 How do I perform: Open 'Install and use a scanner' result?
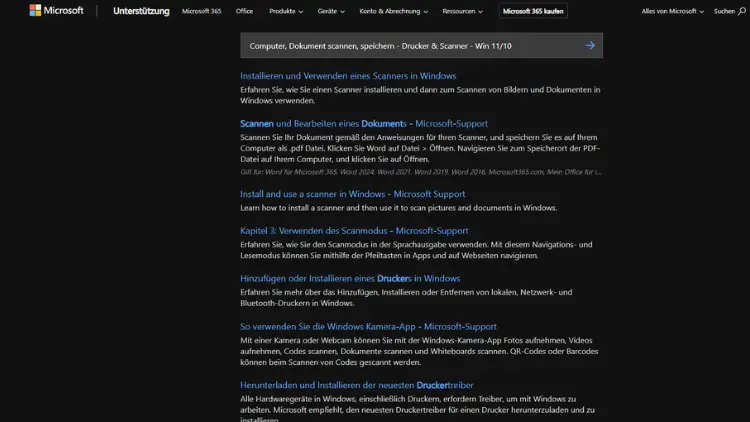(x=352, y=194)
